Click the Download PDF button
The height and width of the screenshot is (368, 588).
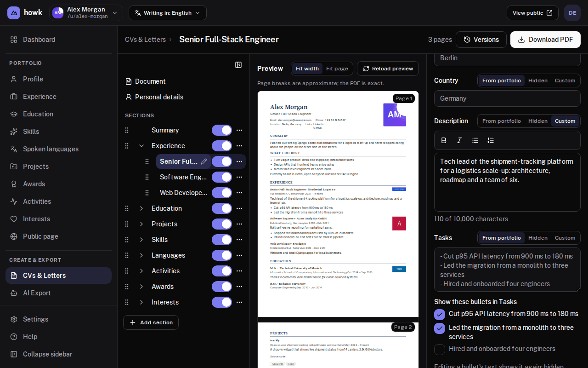coord(545,40)
